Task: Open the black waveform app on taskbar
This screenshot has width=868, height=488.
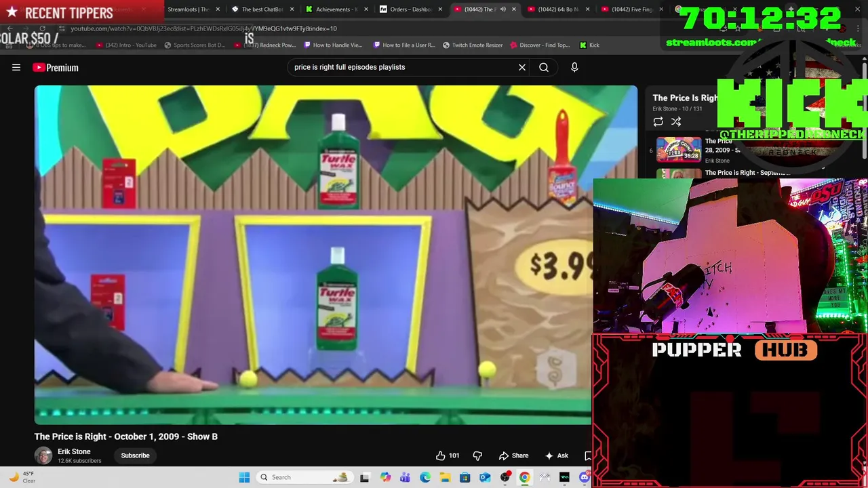Action: pos(564,477)
